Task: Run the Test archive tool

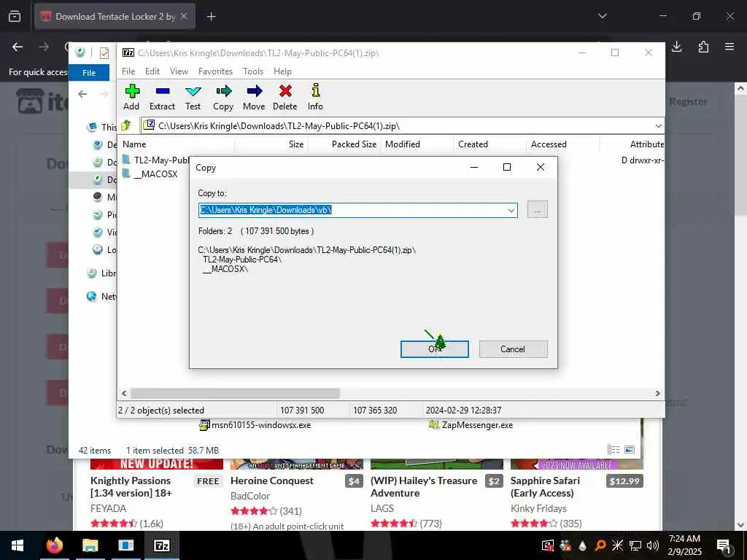Action: point(193,97)
